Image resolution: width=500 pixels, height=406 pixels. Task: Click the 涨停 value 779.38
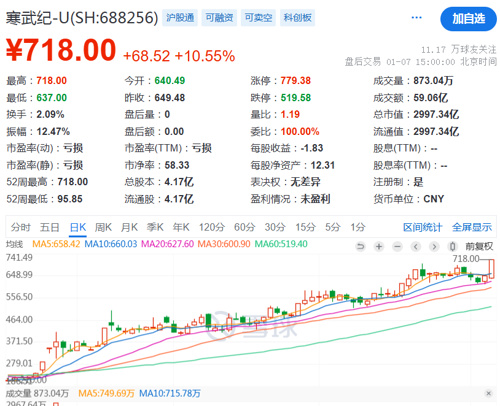[x=296, y=81]
